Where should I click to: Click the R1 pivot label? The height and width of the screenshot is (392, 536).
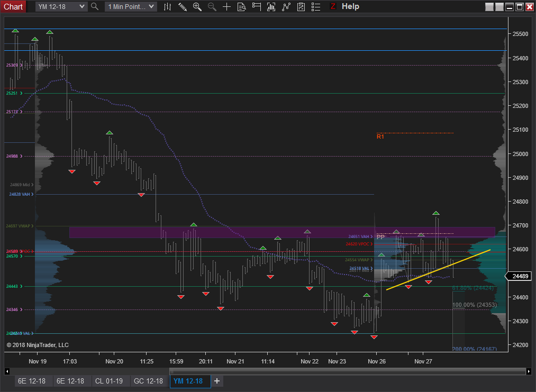click(380, 136)
